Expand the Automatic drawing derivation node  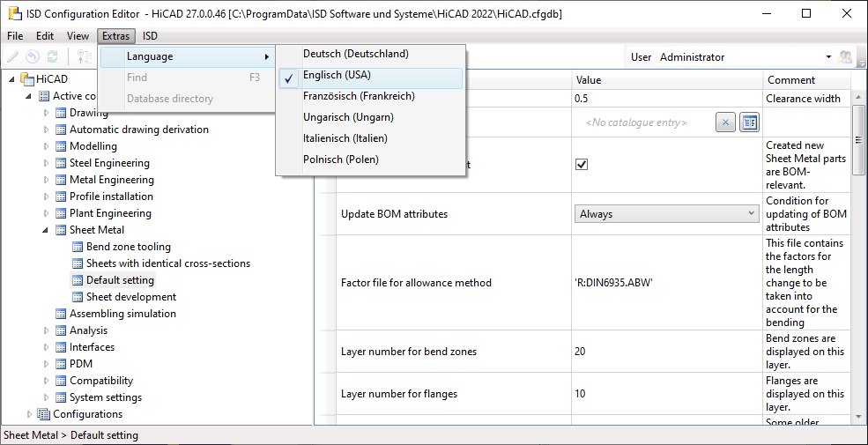pos(46,130)
